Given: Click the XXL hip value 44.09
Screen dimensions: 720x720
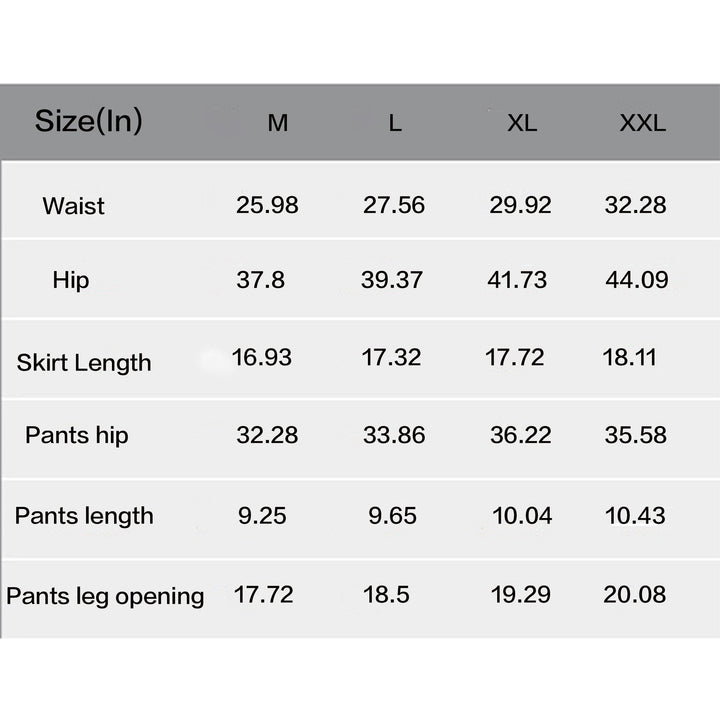Looking at the screenshot, I should click(x=637, y=280).
